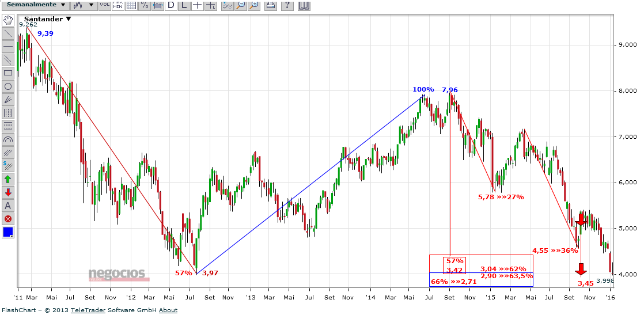The height and width of the screenshot is (315, 644).
Task: Toggle the chart grid icon
Action: point(131,5)
